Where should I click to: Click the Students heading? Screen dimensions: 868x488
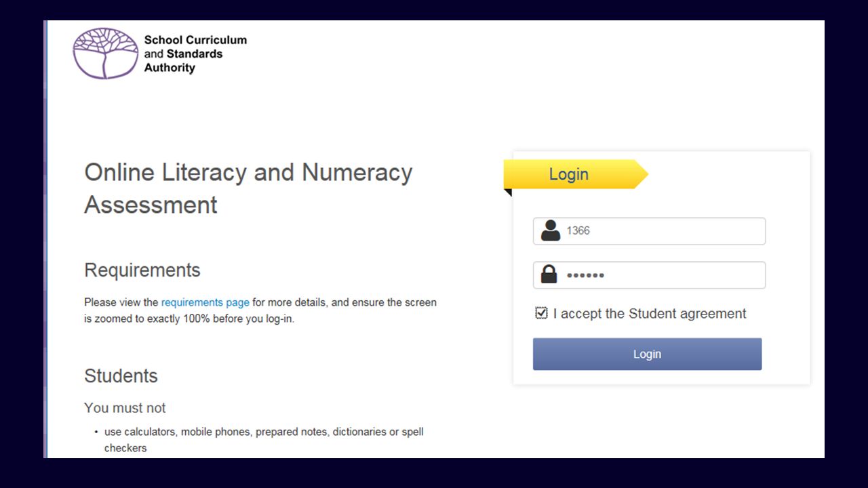(x=121, y=375)
